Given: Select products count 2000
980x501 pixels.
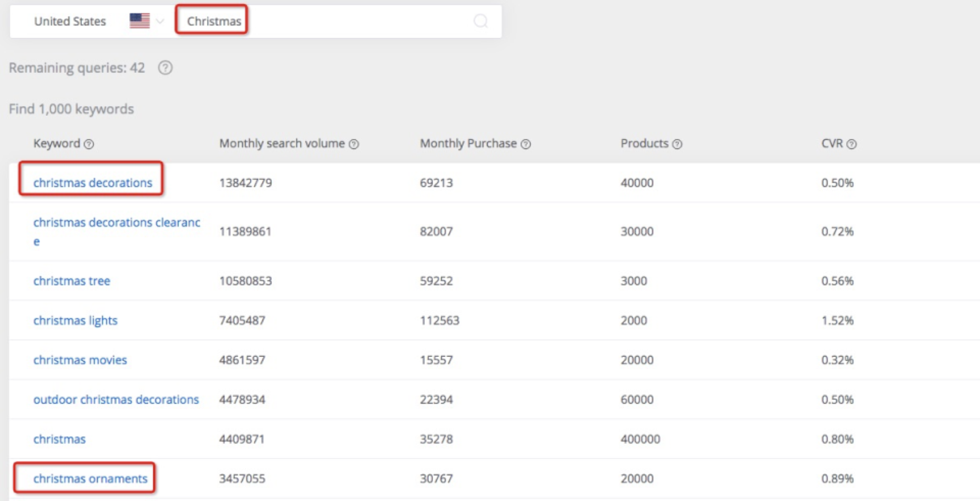Looking at the screenshot, I should pyautogui.click(x=633, y=321).
